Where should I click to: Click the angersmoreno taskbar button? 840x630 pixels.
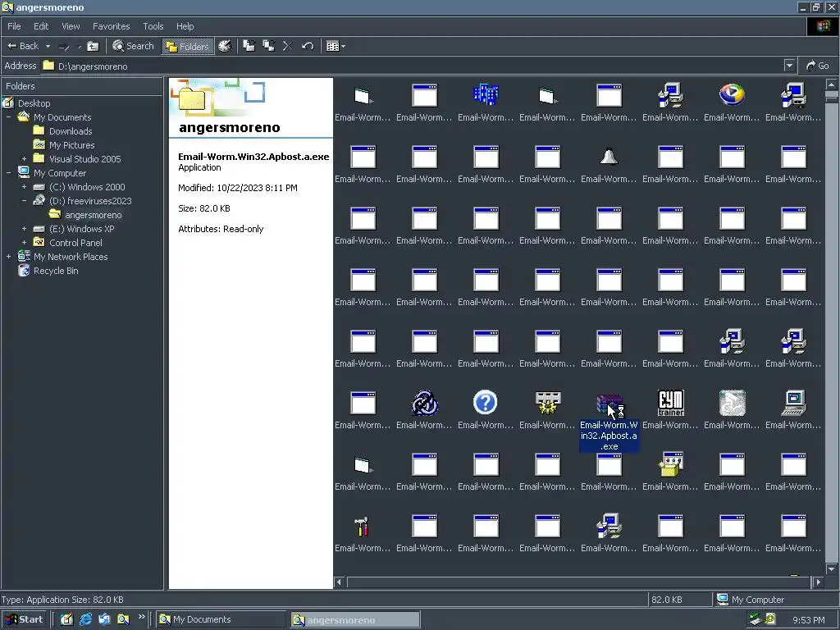355,620
